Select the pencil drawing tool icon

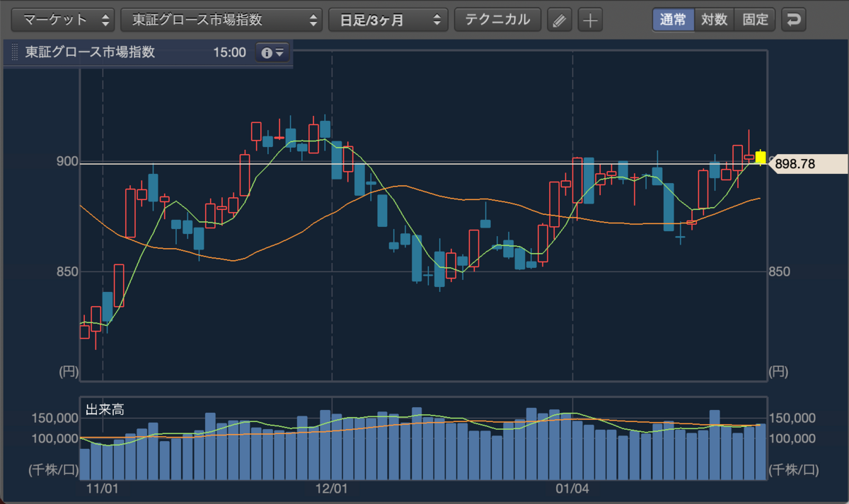tap(560, 20)
